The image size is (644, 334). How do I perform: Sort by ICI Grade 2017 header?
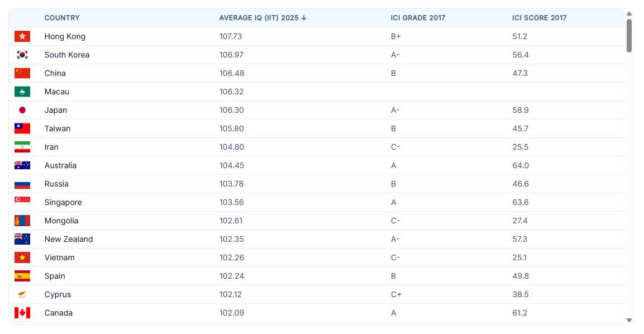[418, 18]
